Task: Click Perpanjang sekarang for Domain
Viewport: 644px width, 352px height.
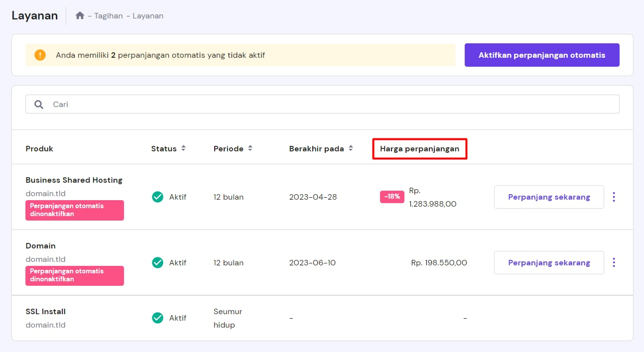Action: tap(549, 262)
